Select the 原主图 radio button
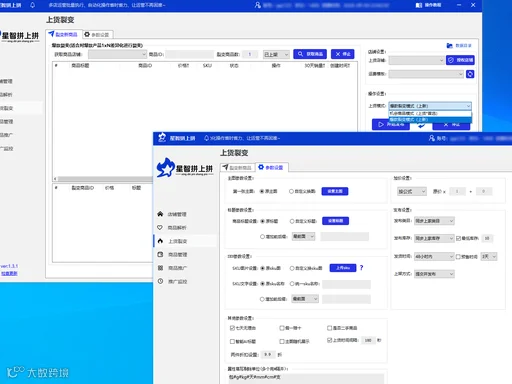 coord(262,191)
